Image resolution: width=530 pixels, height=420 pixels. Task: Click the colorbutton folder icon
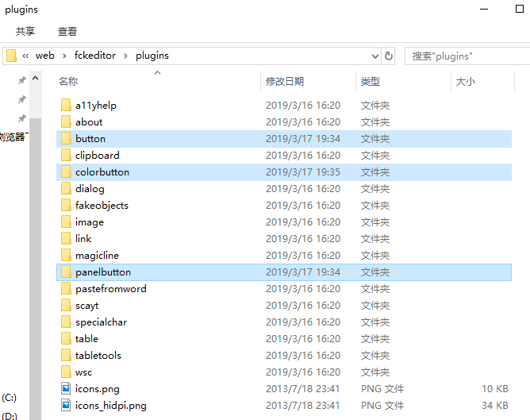(66, 171)
